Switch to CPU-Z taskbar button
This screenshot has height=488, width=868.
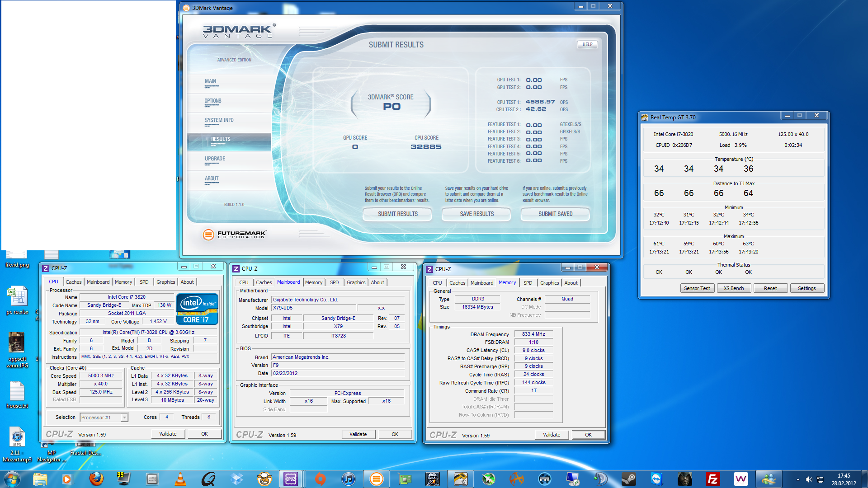291,479
